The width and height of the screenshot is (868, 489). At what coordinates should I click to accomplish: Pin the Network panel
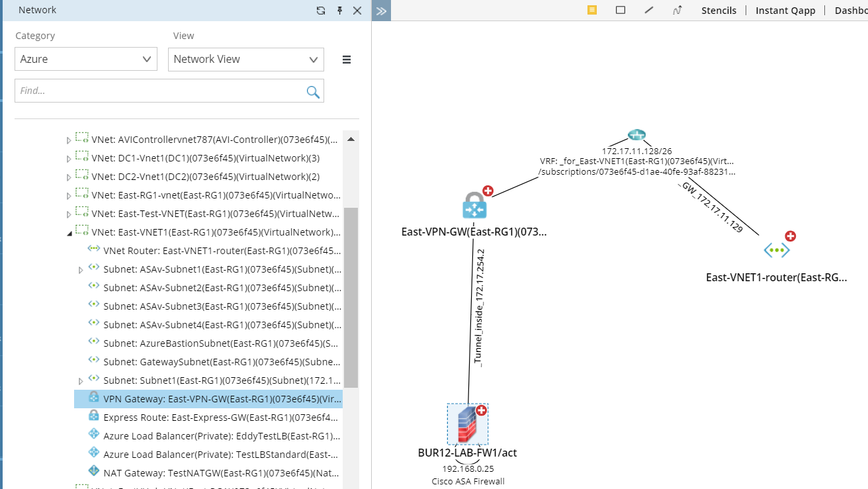point(339,11)
